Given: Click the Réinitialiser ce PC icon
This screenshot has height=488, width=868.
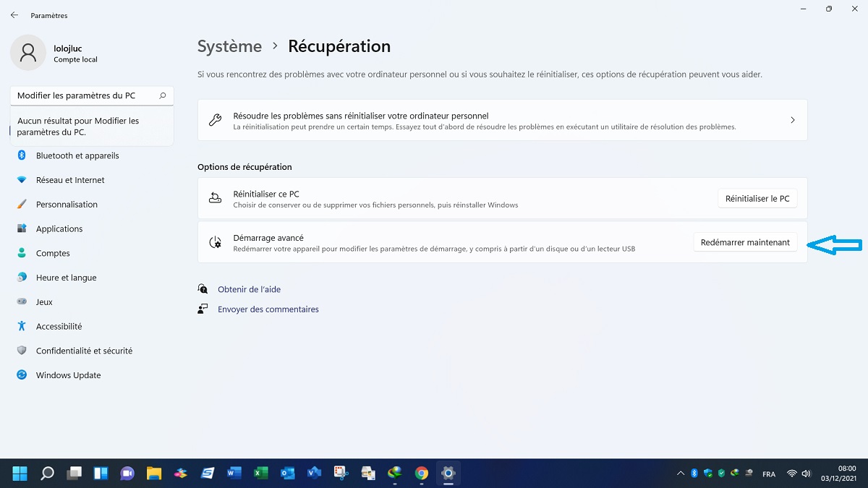Looking at the screenshot, I should [215, 198].
